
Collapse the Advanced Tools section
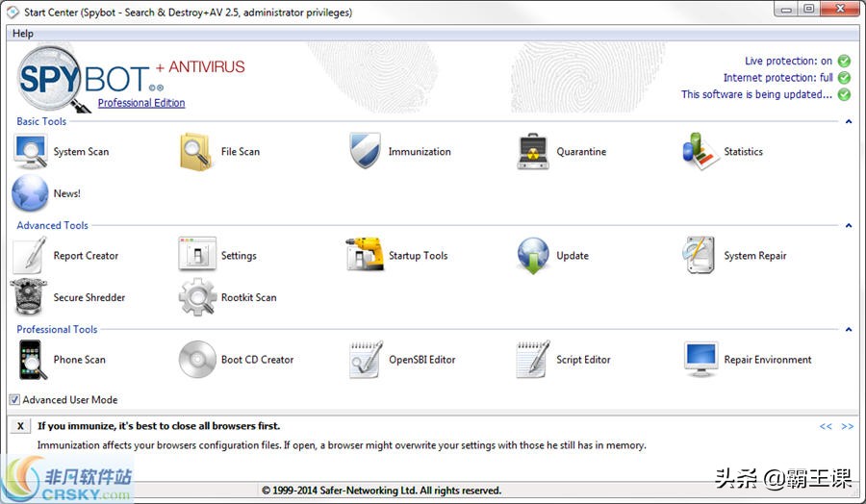pyautogui.click(x=849, y=225)
